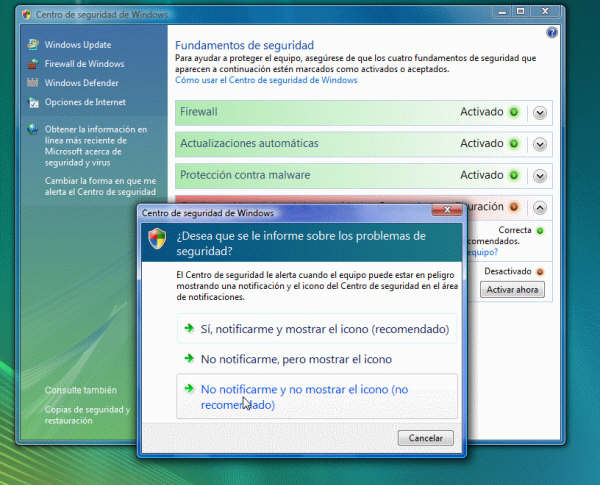Open Copias de seguridad y restauración link
Viewport: 600px width, 485px height.
click(x=87, y=415)
